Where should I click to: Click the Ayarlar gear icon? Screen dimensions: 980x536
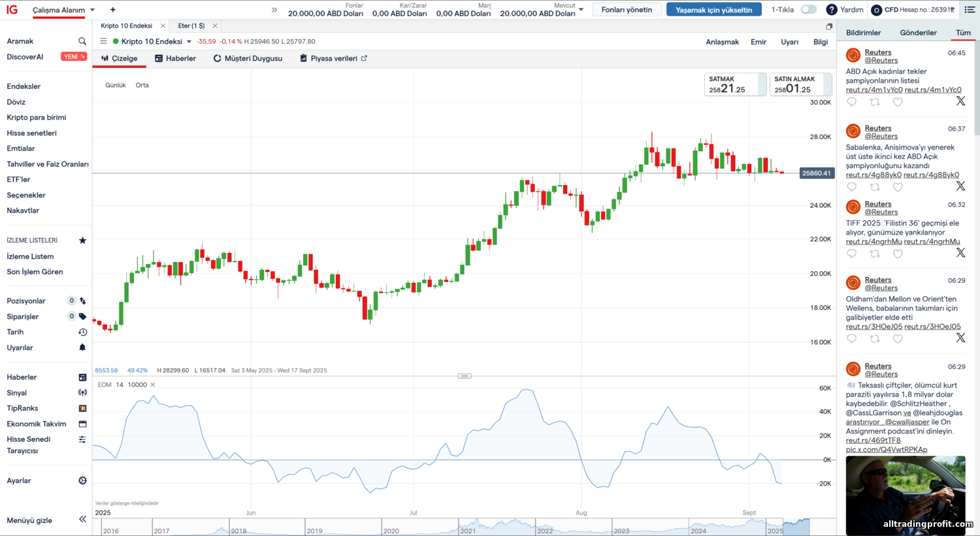pos(82,480)
